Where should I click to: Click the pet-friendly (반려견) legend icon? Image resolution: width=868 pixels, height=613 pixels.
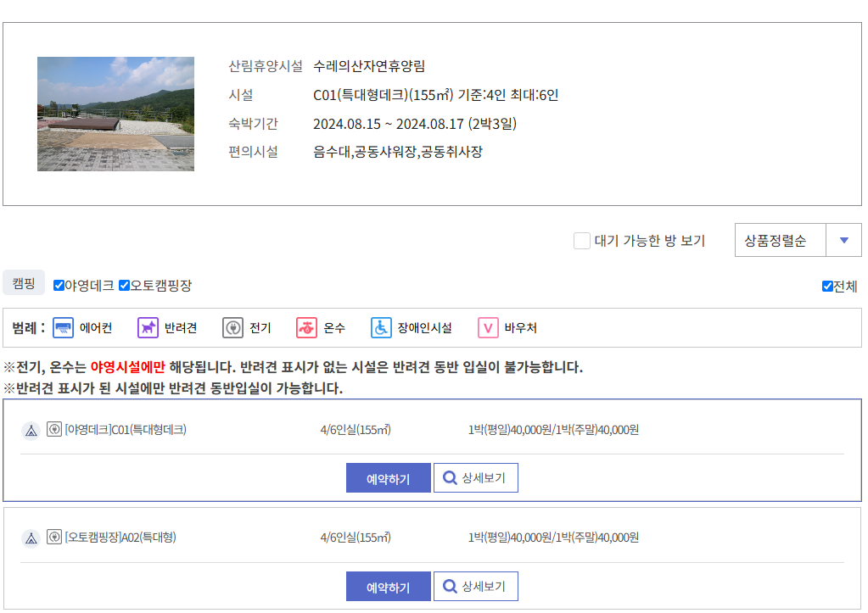pos(148,327)
